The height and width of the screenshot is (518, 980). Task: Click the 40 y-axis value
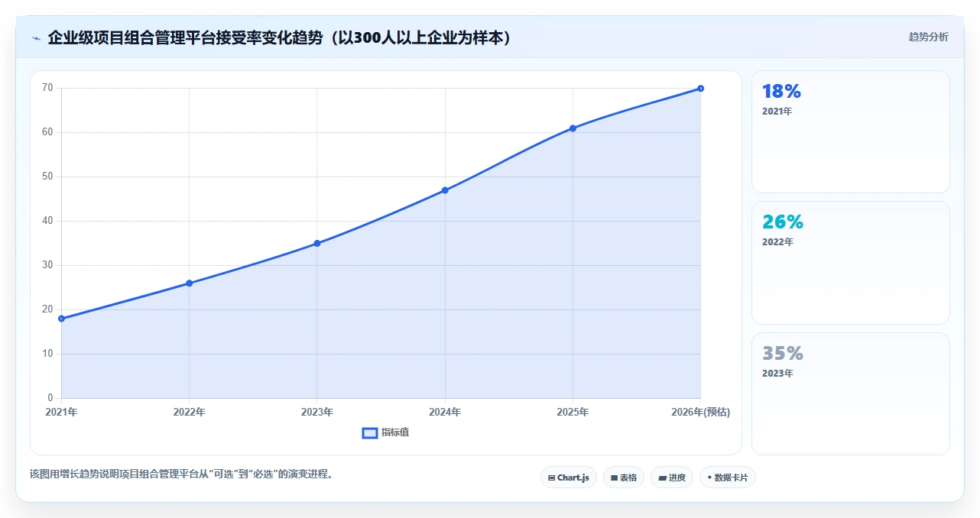pos(47,221)
